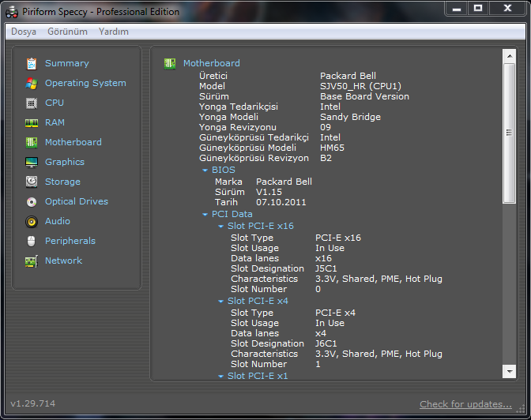The height and width of the screenshot is (420, 531).
Task: Collapse the Slot PCI-E x1 node
Action: 220,377
